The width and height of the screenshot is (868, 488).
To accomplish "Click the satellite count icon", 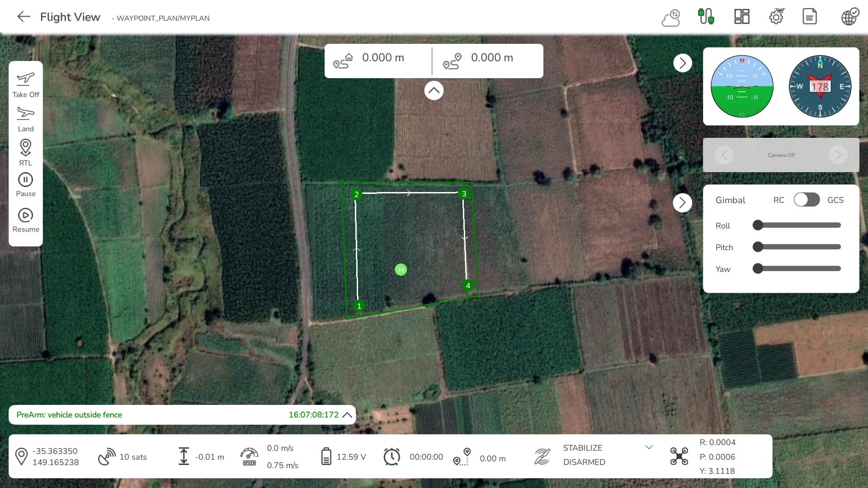I will 107,456.
